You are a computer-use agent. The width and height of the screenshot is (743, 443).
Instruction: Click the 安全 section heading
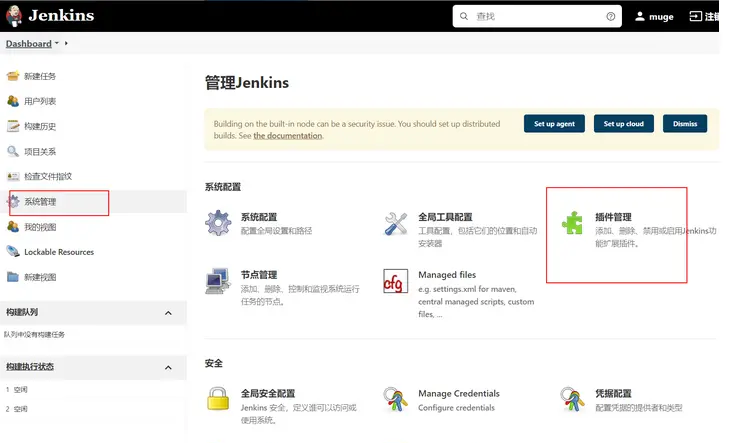(x=213, y=363)
